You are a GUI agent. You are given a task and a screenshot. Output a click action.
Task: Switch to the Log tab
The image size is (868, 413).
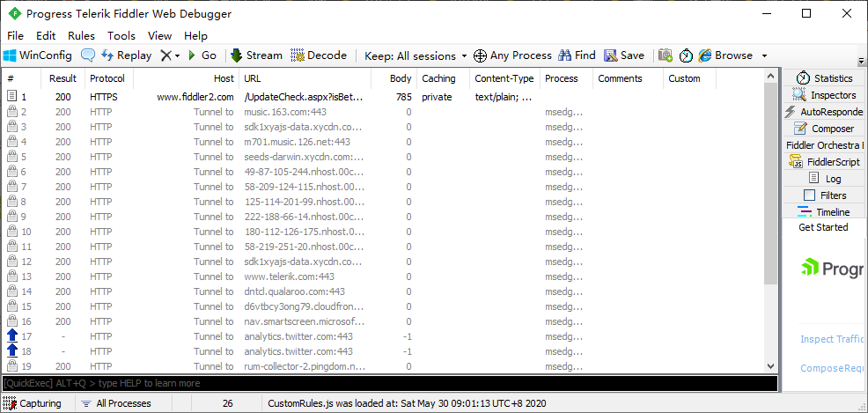pos(824,178)
